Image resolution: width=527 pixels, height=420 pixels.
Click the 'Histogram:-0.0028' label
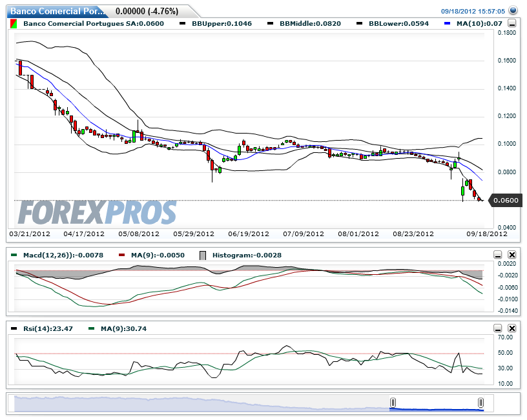(247, 255)
